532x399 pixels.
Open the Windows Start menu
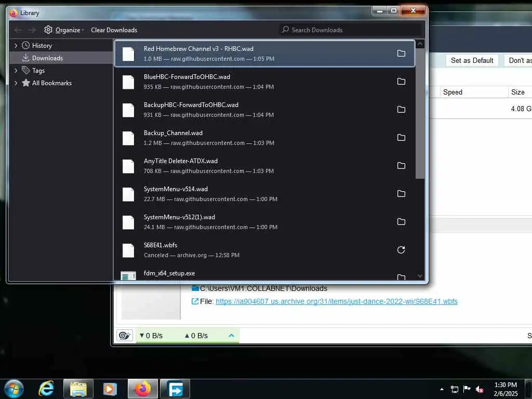click(14, 389)
